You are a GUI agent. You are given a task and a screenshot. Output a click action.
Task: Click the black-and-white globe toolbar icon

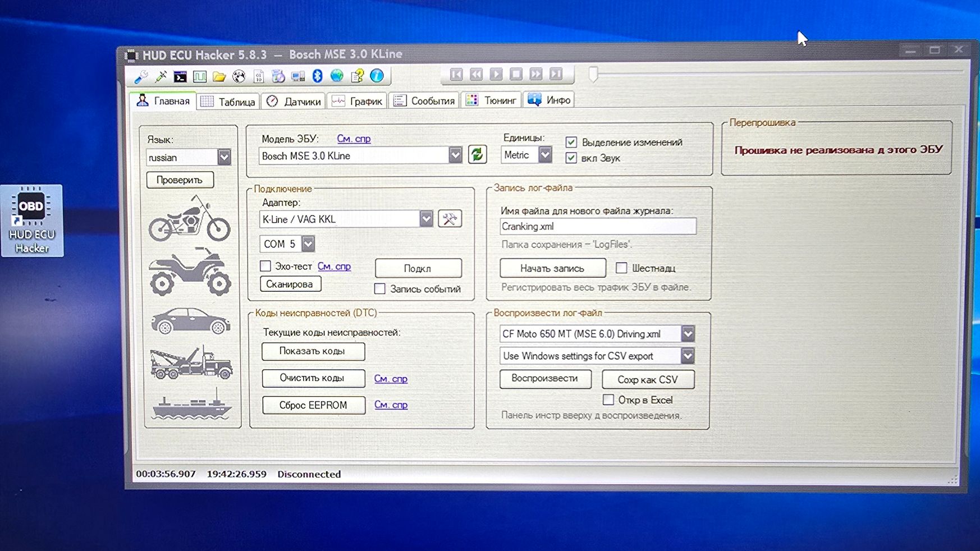(239, 76)
